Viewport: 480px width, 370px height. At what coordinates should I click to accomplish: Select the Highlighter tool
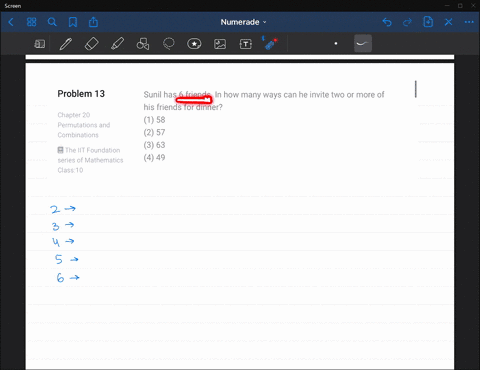tap(117, 44)
